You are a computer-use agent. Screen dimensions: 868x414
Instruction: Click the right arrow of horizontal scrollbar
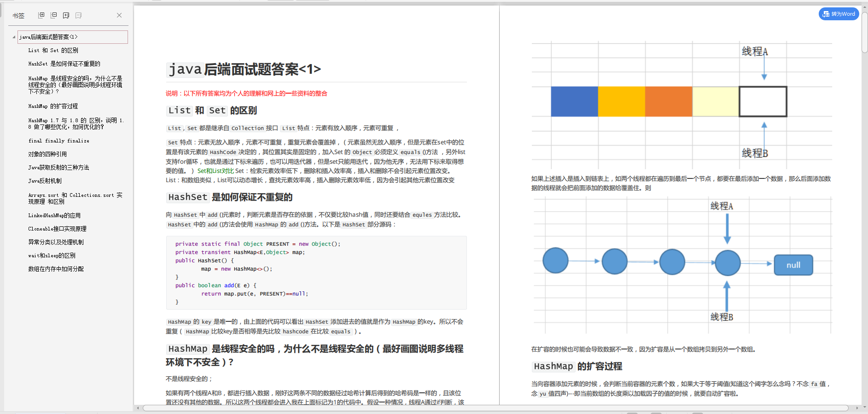pos(857,408)
